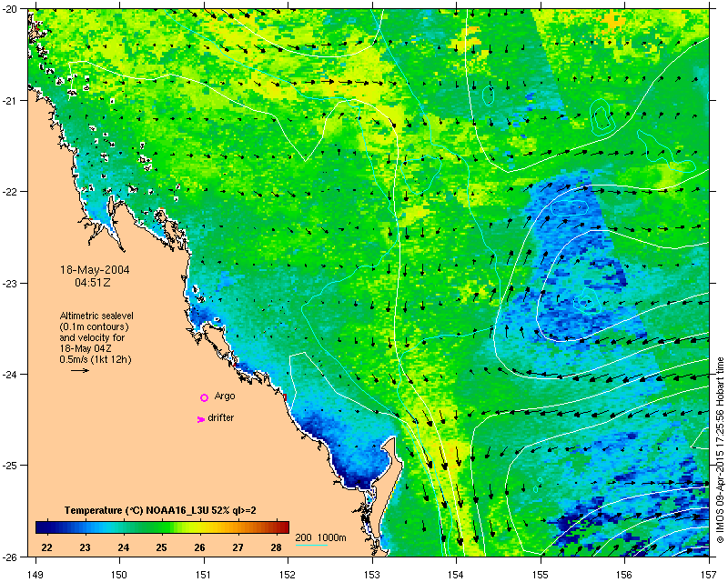Click the '0.5m/s (1kt 12h)' text
The height and width of the screenshot is (582, 728).
pyautogui.click(x=96, y=359)
